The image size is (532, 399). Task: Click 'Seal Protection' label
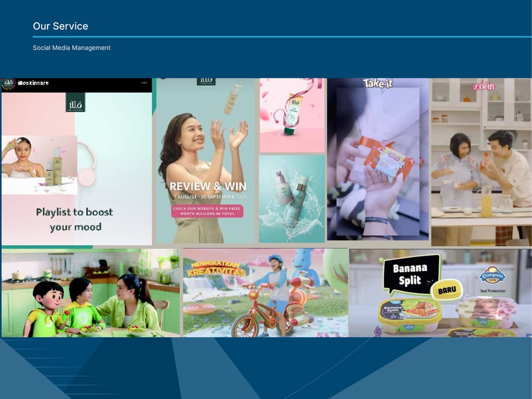pyautogui.click(x=493, y=291)
